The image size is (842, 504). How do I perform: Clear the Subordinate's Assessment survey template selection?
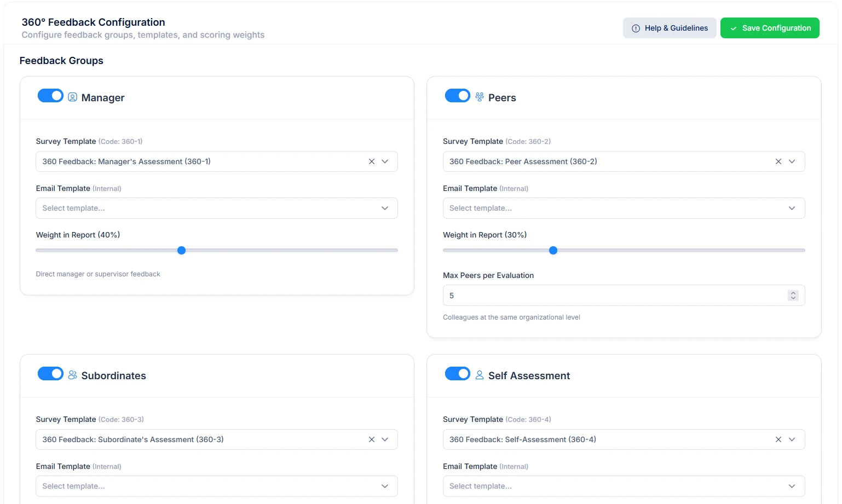pos(372,439)
